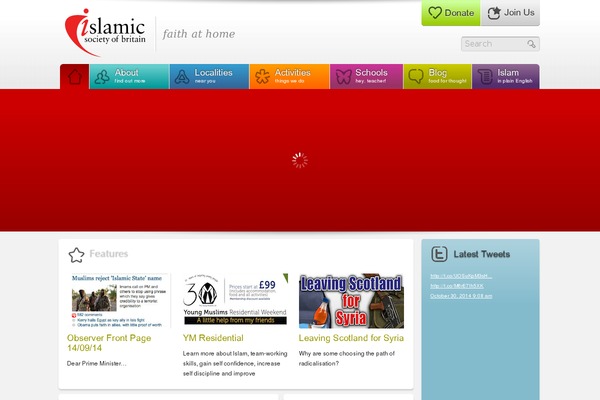
Task: Open the Blog menu tab
Action: coord(438,77)
